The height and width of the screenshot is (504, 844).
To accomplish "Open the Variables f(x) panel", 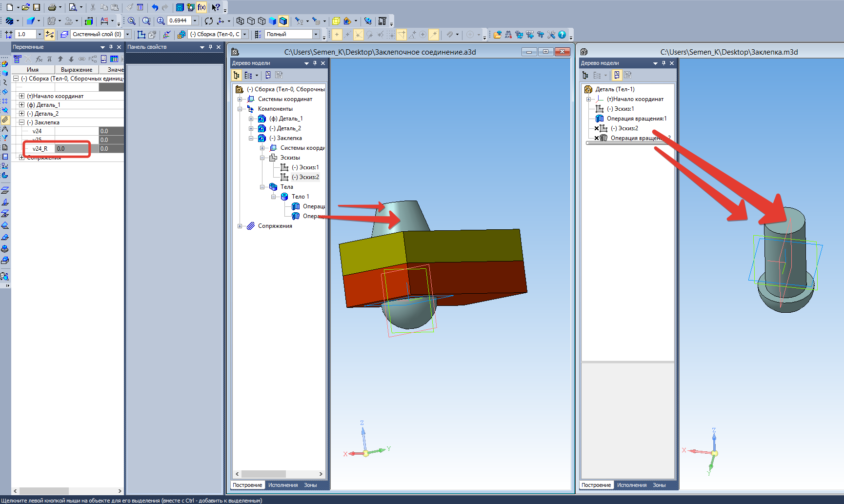I will pos(201,7).
